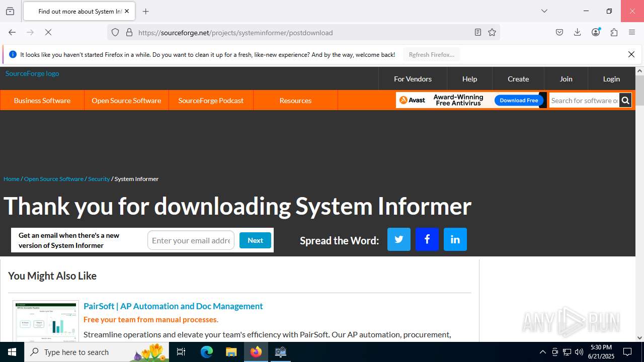Click the Login link
Viewport: 644px width, 362px height.
[611, 79]
